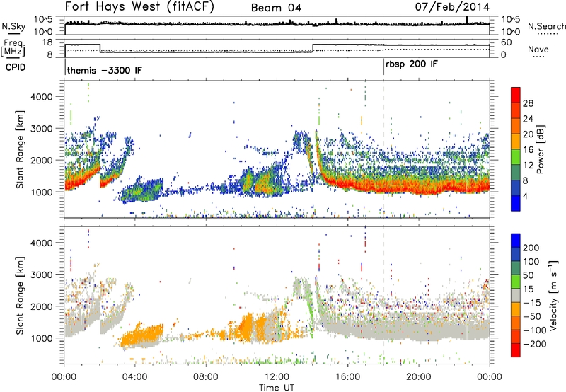Click the '-200' value on the velocity scale
The height and width of the screenshot is (392, 566).
pos(534,344)
